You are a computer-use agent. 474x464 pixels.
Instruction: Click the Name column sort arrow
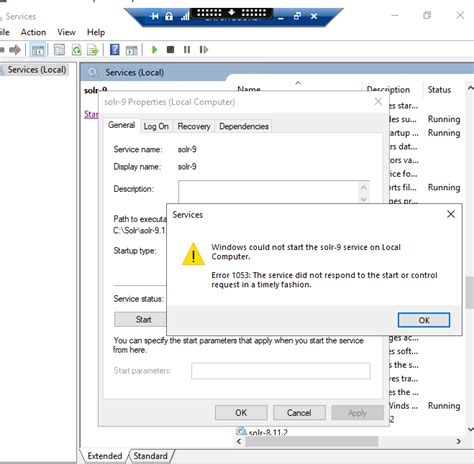[298, 83]
